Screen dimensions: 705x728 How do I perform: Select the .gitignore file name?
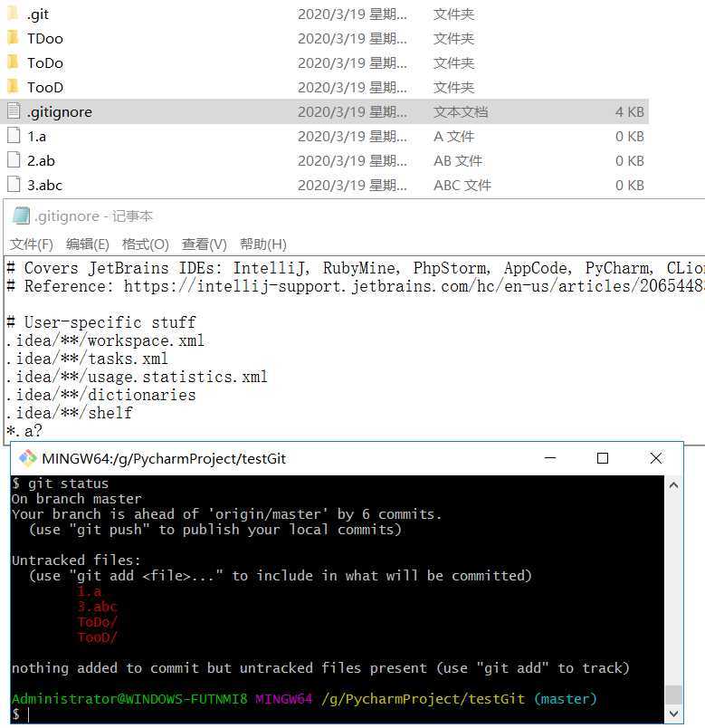coord(60,112)
